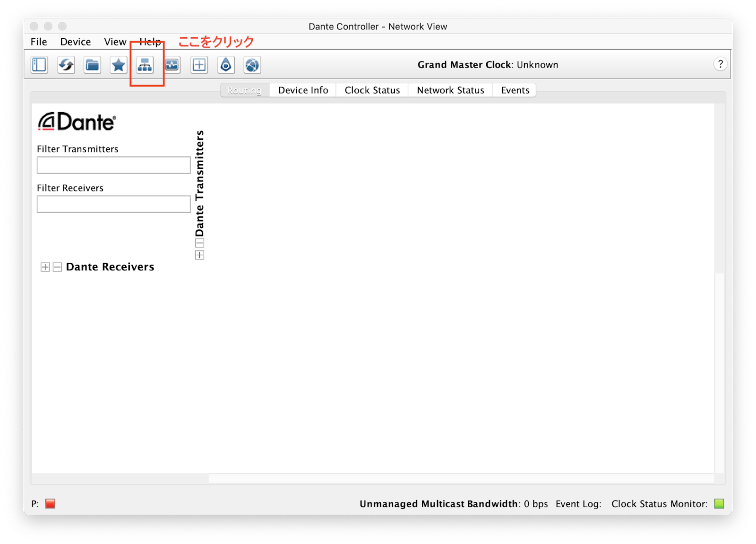
Task: Open help with the question mark button
Action: click(720, 64)
